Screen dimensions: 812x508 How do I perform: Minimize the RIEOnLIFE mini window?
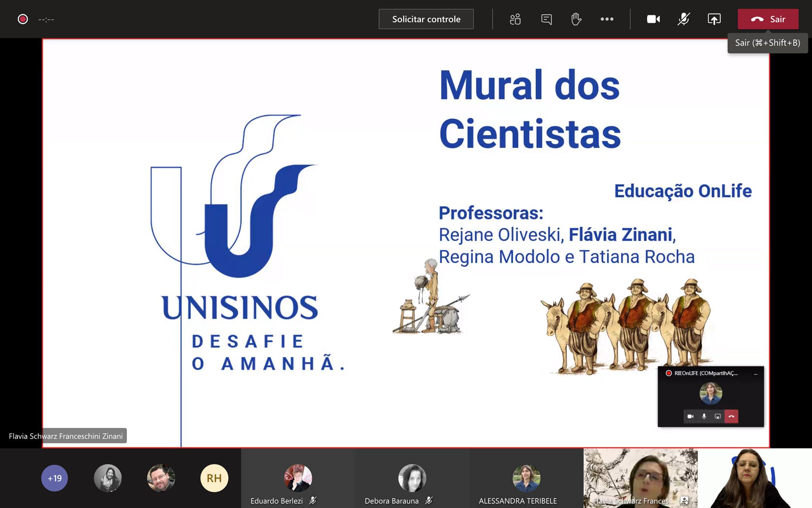pyautogui.click(x=756, y=373)
